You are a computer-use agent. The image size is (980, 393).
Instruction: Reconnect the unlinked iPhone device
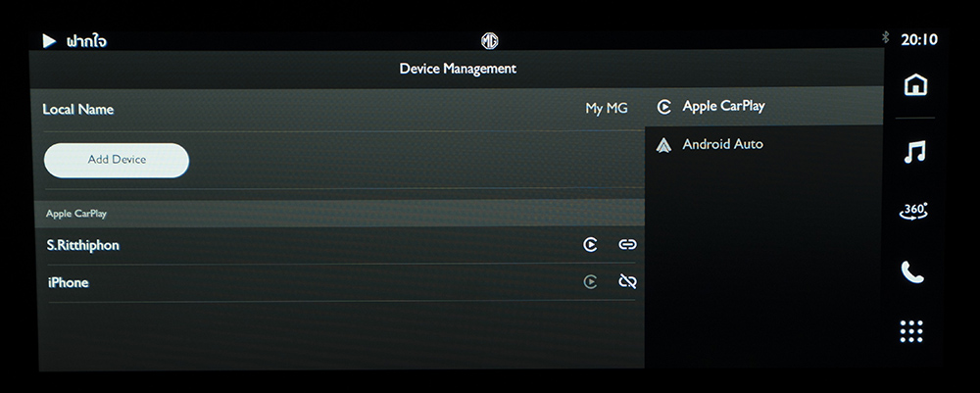(627, 282)
